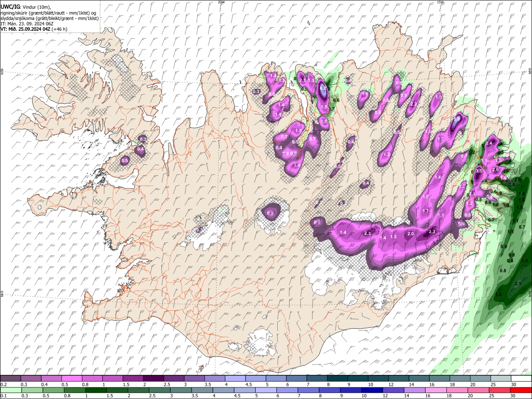
Task: Click the 2.4 value near the east coast
Action: [489, 143]
